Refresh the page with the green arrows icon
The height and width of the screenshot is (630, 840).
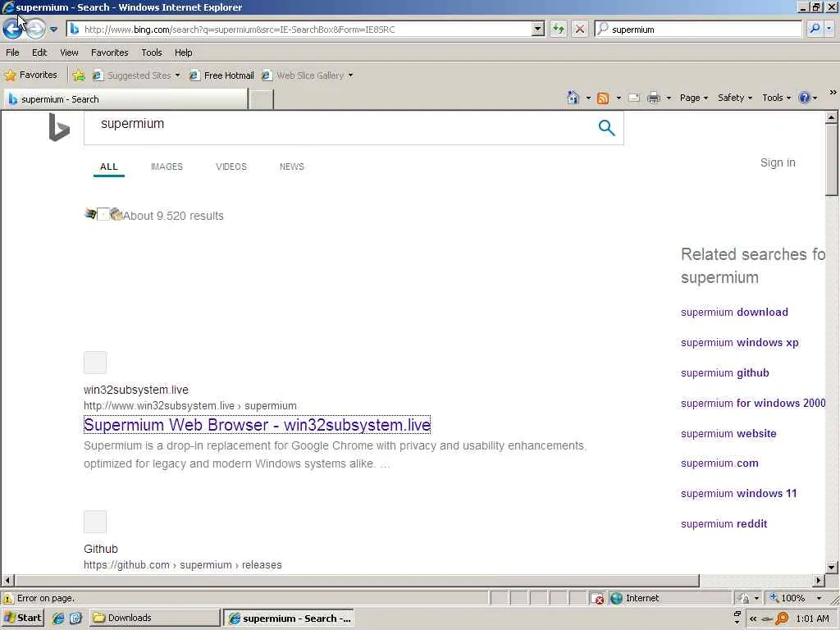pos(558,30)
